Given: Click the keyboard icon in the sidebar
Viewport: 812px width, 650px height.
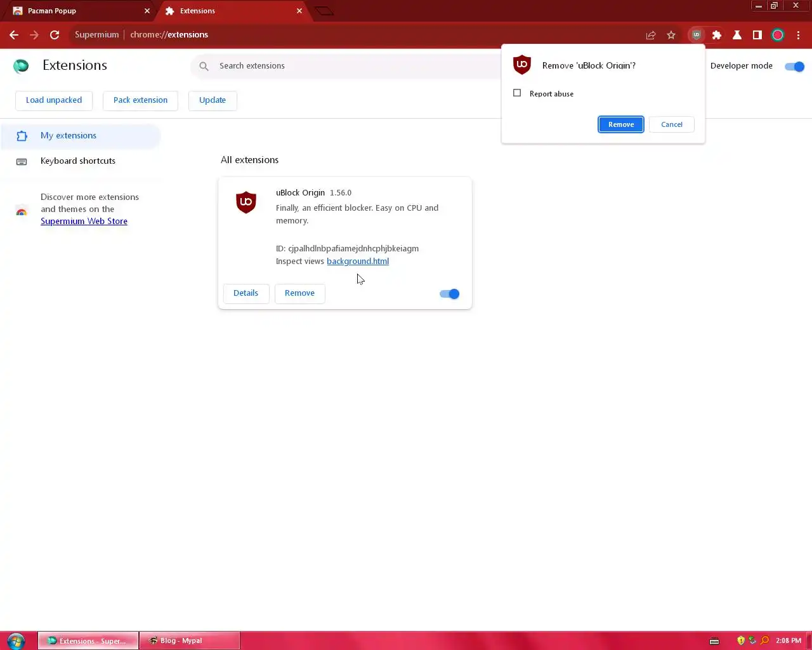Looking at the screenshot, I should coord(22,161).
